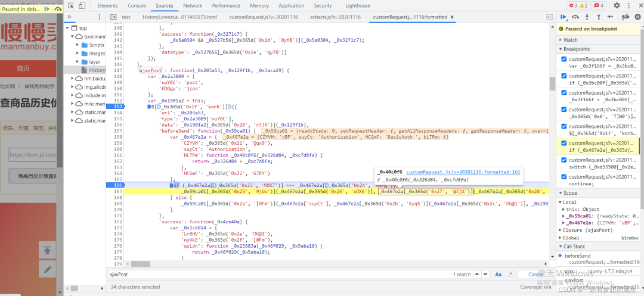Click the Step over next function call icon
This screenshot has width=644, height=296.
(575, 17)
